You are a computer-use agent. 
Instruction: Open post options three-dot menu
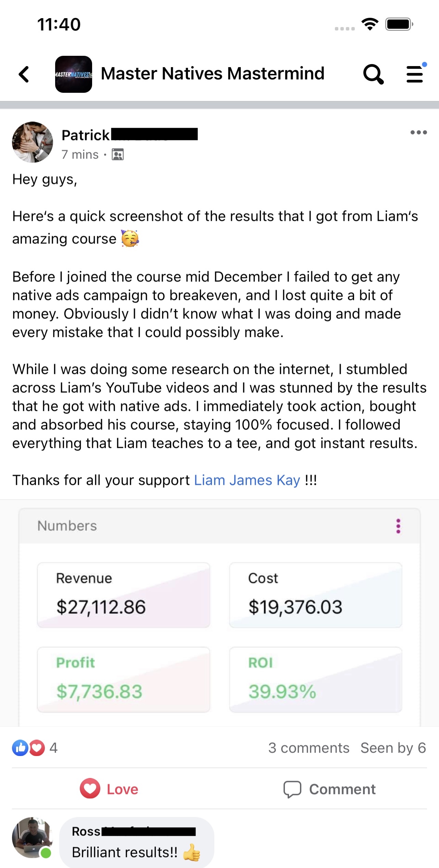pyautogui.click(x=418, y=133)
